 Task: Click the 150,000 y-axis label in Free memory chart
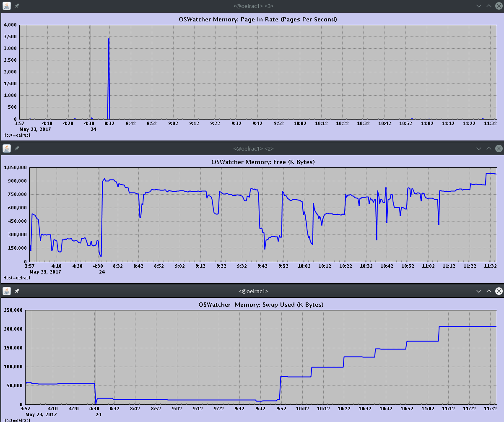pos(17,248)
